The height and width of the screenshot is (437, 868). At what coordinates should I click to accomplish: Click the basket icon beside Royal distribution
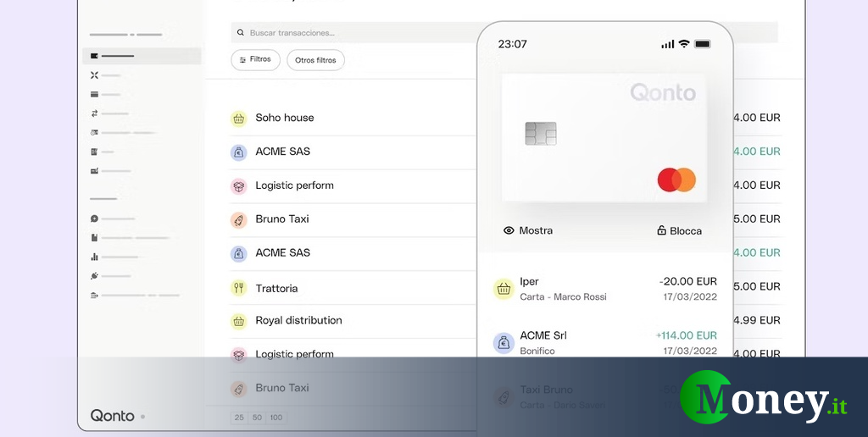[238, 321]
